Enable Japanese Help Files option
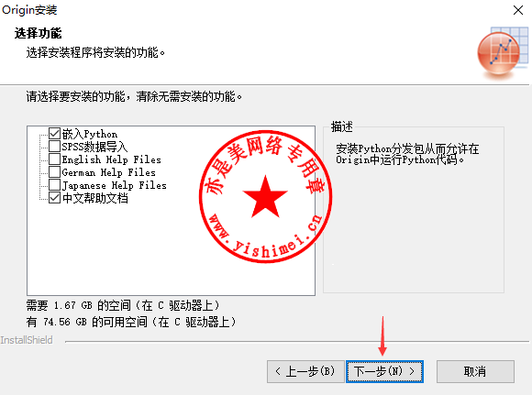The image size is (532, 395). [54, 185]
